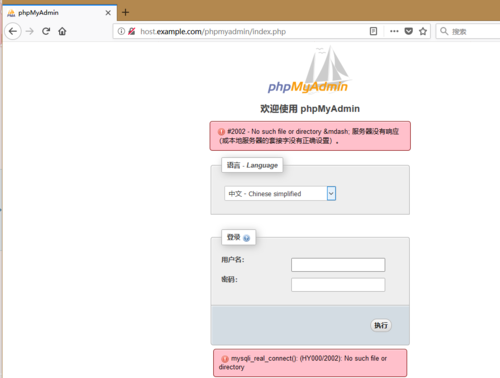Open the browser home page

click(x=62, y=31)
